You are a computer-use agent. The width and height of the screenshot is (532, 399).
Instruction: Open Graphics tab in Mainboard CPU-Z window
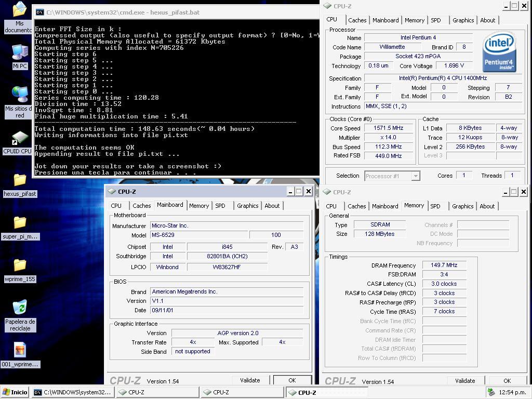248,206
